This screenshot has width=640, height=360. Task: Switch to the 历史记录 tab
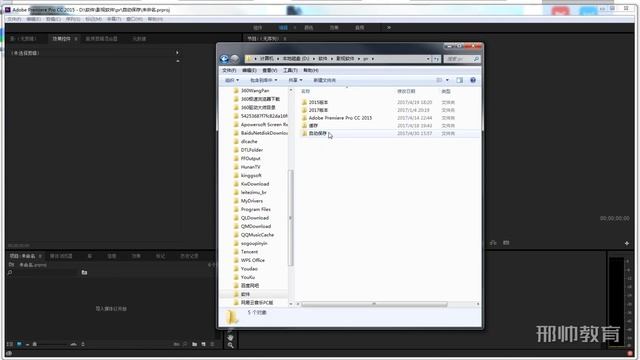click(x=189, y=256)
